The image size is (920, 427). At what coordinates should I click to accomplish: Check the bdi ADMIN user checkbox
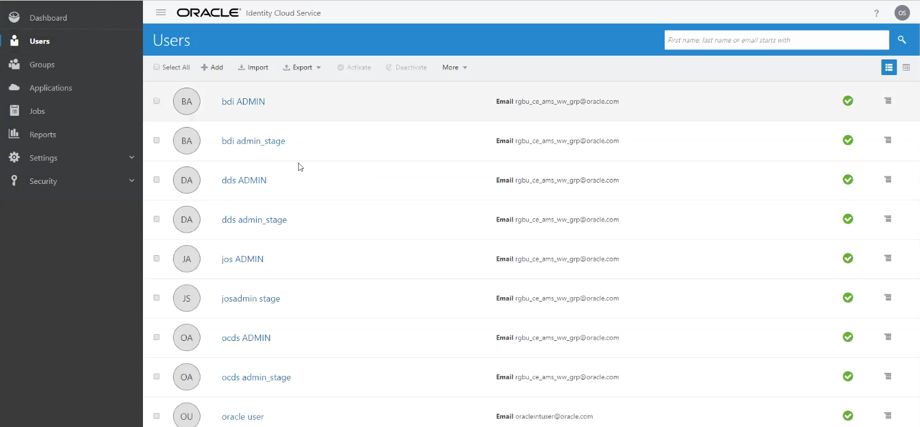coord(157,101)
